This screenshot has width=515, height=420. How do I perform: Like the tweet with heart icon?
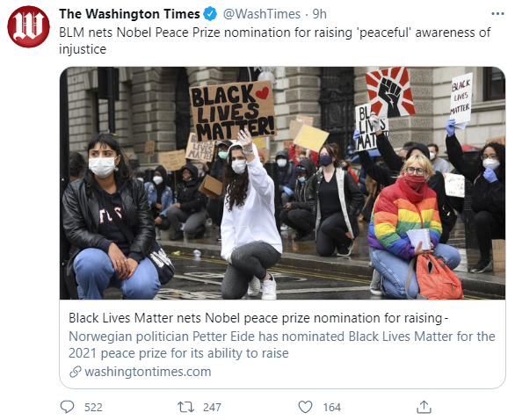pyautogui.click(x=305, y=407)
